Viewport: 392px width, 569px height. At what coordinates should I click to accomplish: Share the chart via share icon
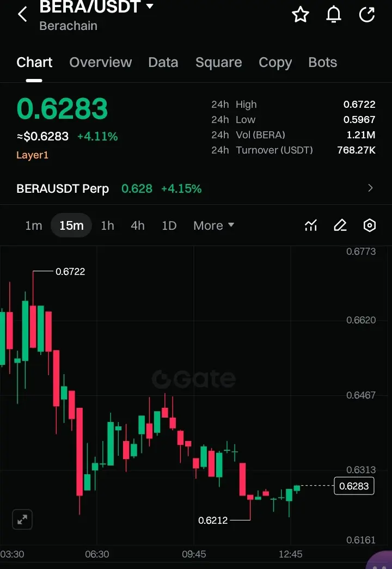(x=366, y=15)
